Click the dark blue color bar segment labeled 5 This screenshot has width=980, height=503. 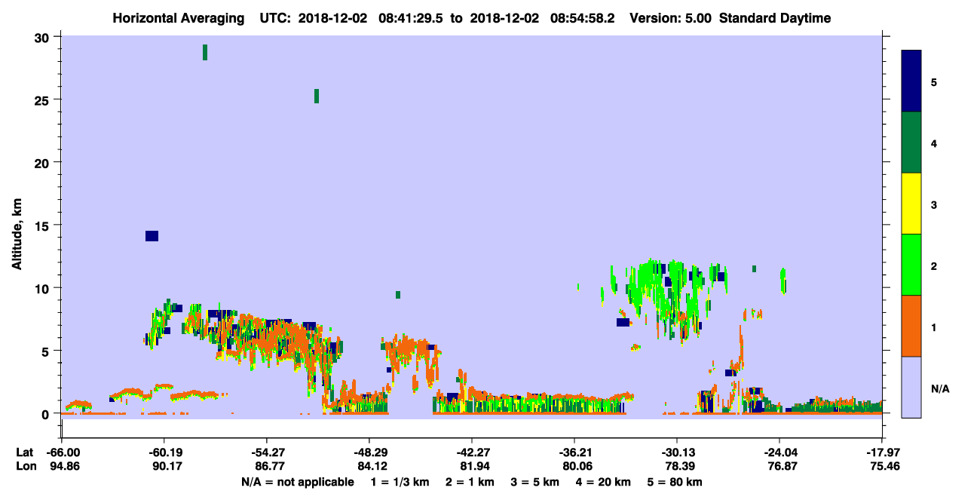[x=911, y=81]
